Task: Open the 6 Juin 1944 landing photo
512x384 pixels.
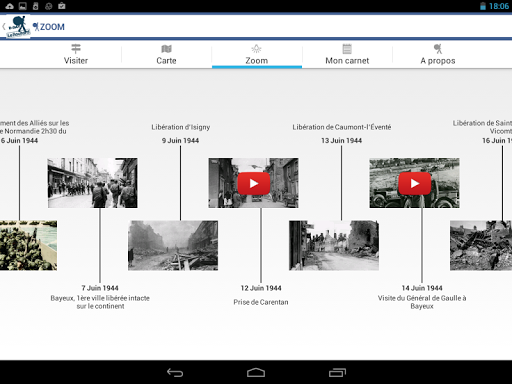Action: (28, 245)
